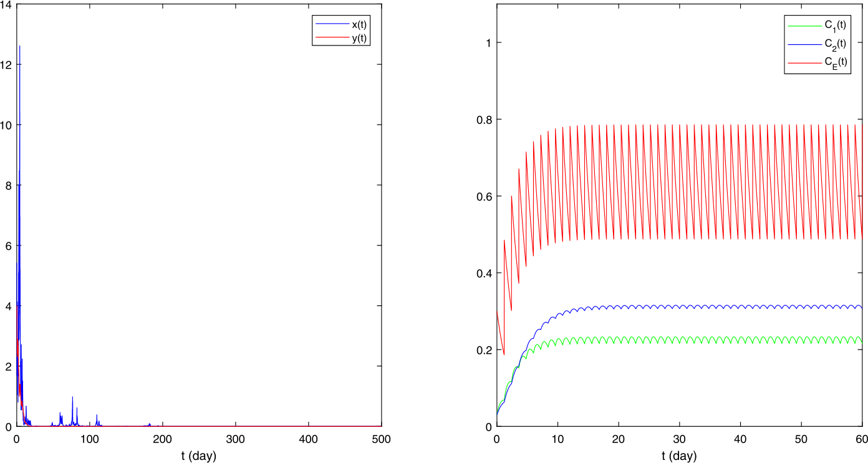Viewport: 868px width, 463px height.
Task: Click the 100 tick label on left x-axis
Action: click(x=89, y=439)
